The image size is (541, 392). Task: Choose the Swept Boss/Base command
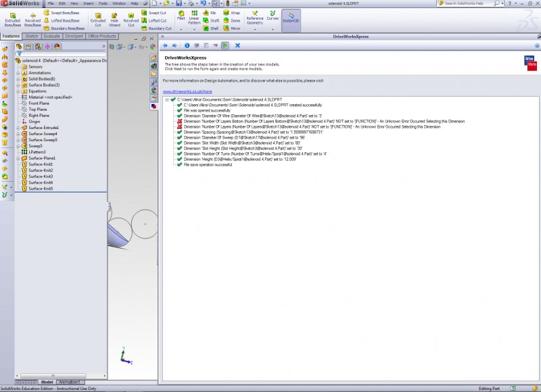click(x=62, y=13)
